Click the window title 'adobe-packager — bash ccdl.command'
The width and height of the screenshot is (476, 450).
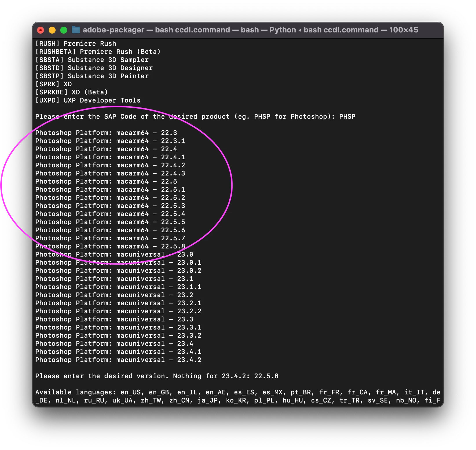(x=156, y=30)
